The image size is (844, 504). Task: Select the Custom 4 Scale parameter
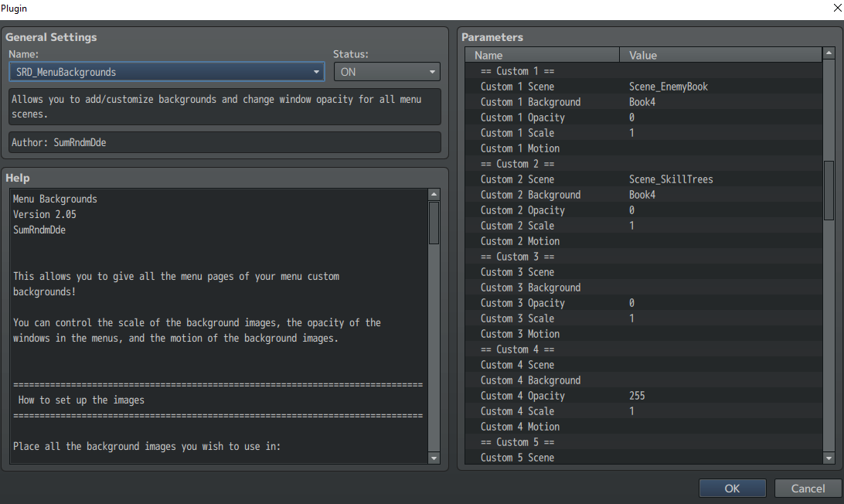point(644,411)
